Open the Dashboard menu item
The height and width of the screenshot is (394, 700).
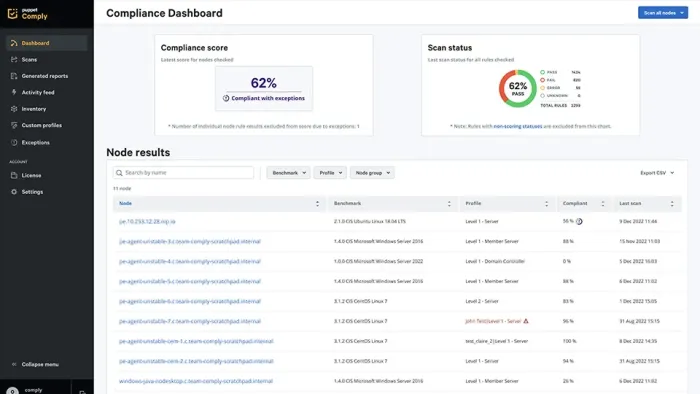(46, 43)
